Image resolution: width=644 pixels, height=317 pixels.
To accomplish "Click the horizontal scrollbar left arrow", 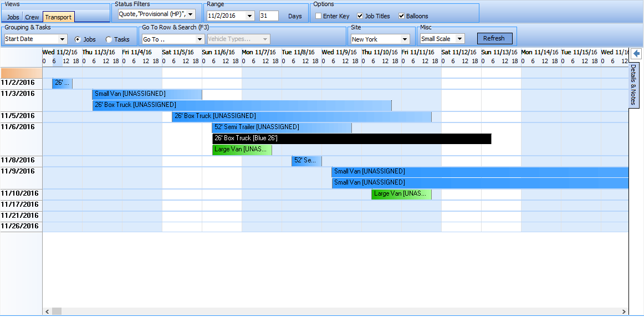I will [47, 311].
